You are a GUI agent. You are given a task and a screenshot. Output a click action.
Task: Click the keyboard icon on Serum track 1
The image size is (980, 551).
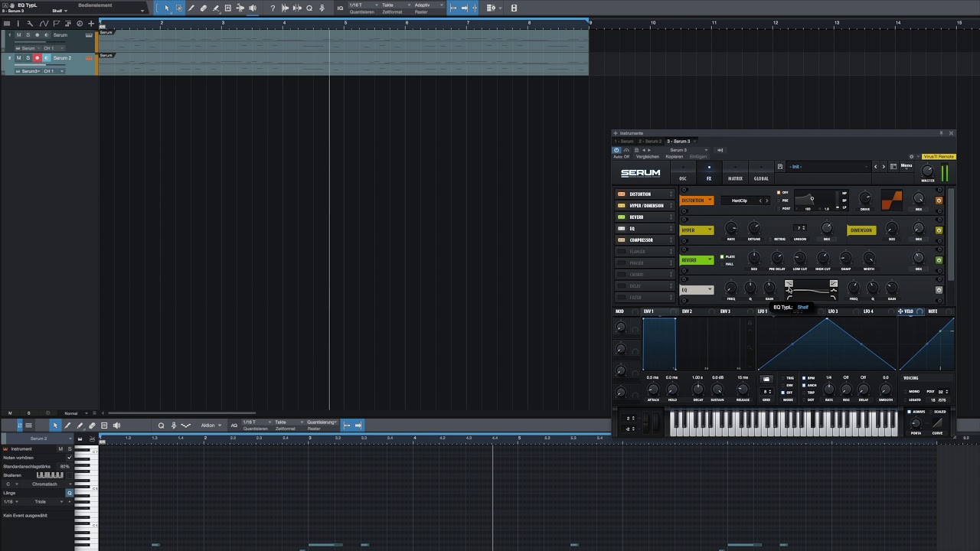tap(89, 35)
